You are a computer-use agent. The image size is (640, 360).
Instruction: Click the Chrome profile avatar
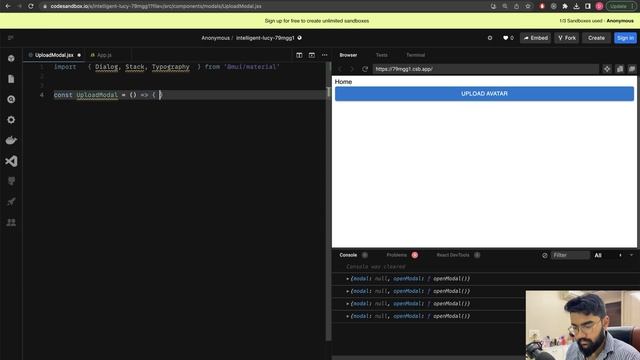599,6
